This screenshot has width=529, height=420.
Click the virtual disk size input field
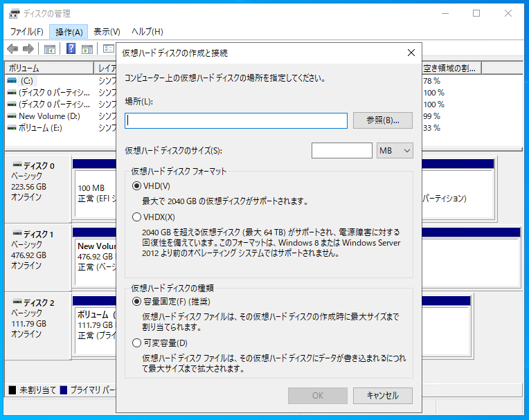(x=341, y=150)
